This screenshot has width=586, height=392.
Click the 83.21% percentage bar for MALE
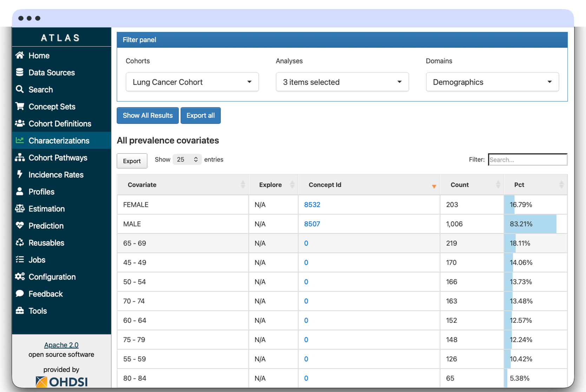(530, 224)
